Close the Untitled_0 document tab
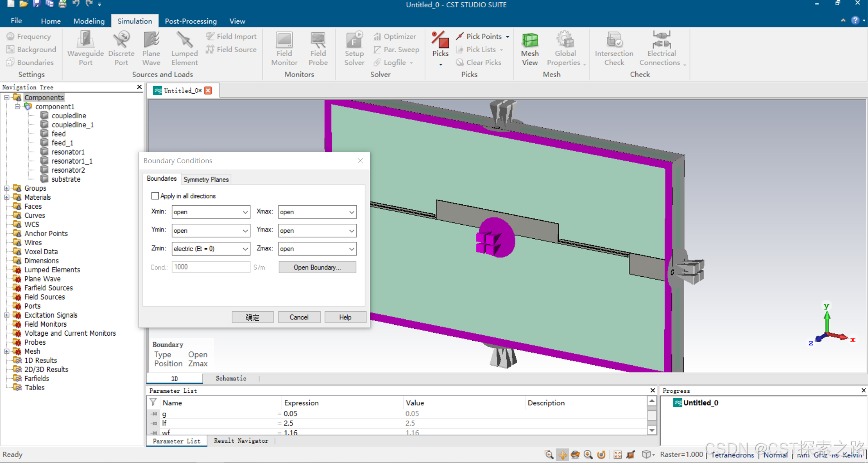The width and height of the screenshot is (868, 463). pyautogui.click(x=208, y=90)
